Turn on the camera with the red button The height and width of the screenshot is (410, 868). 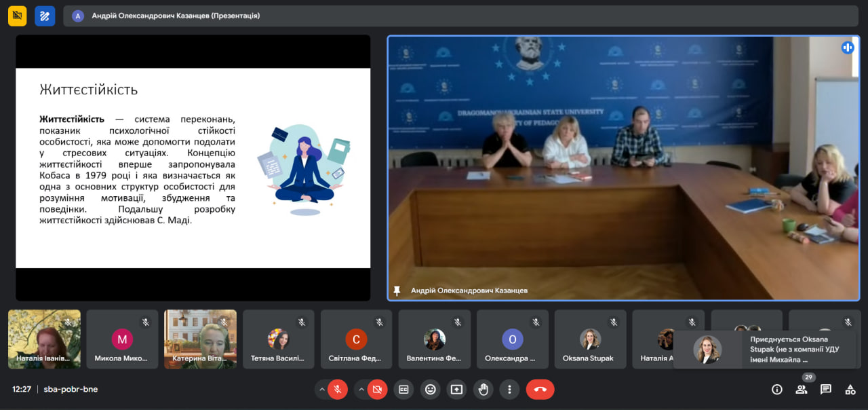pos(378,389)
